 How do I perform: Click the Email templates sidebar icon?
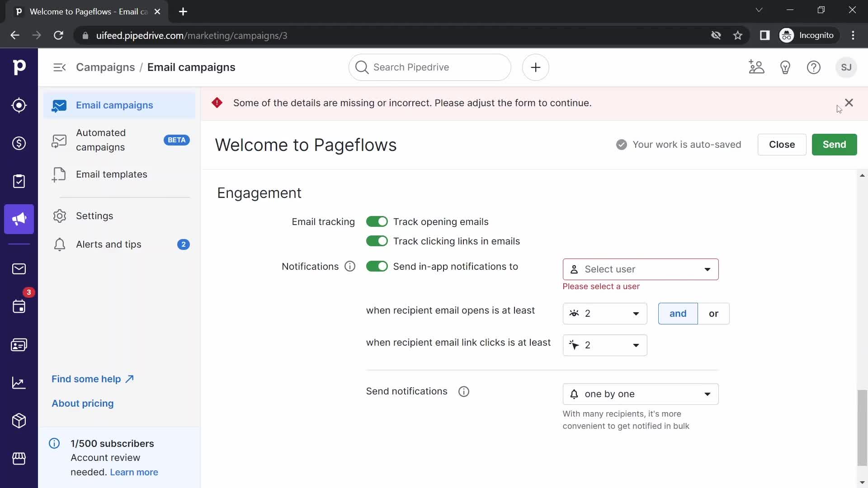click(x=58, y=174)
